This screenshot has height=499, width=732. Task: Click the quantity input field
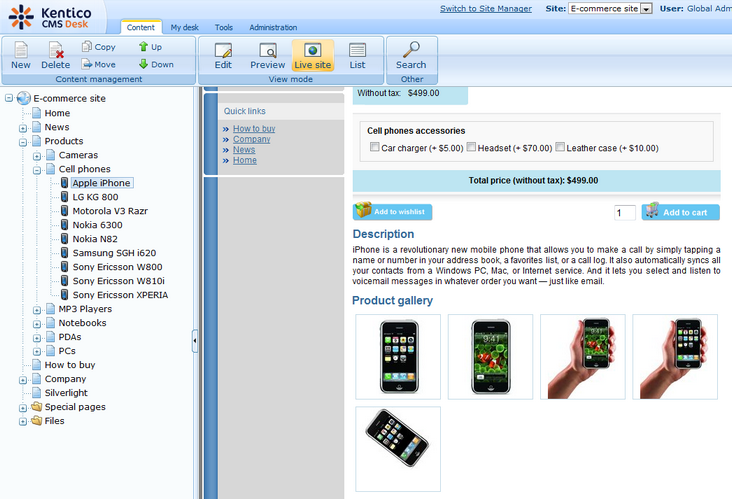point(625,213)
